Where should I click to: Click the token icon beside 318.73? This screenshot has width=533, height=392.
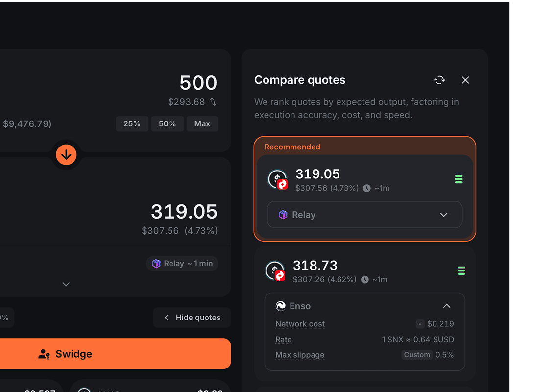275,271
